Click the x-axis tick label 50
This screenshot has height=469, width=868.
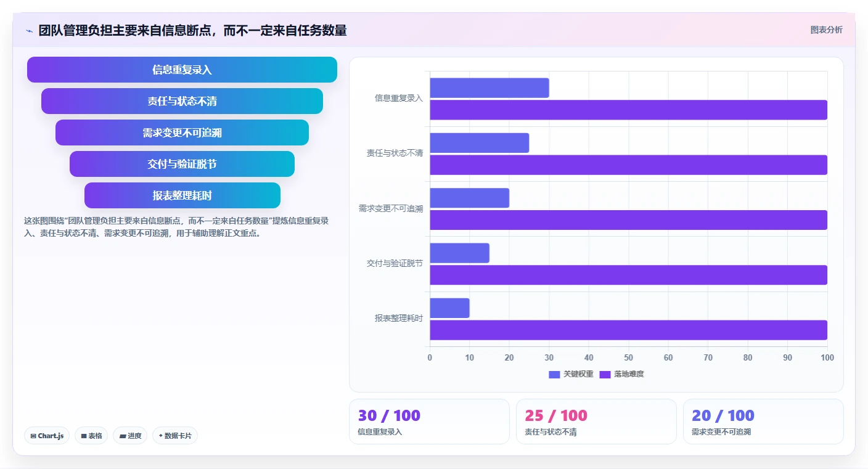click(x=628, y=357)
